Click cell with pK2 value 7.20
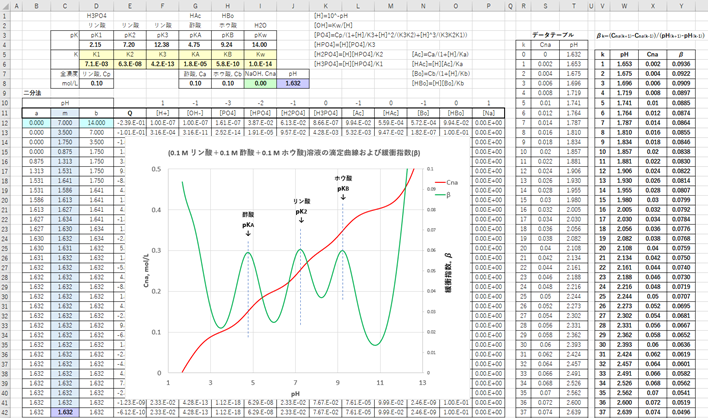The image size is (708, 418). (130, 45)
